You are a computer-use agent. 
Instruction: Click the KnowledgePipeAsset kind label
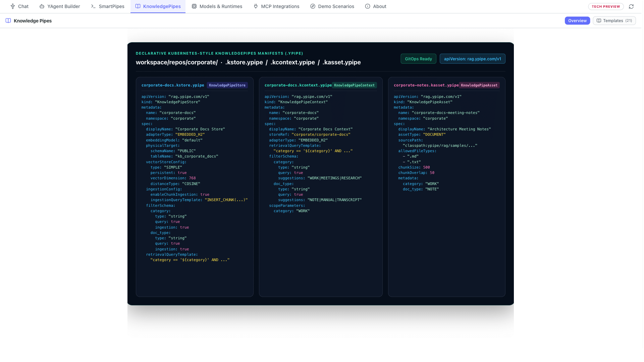(479, 85)
